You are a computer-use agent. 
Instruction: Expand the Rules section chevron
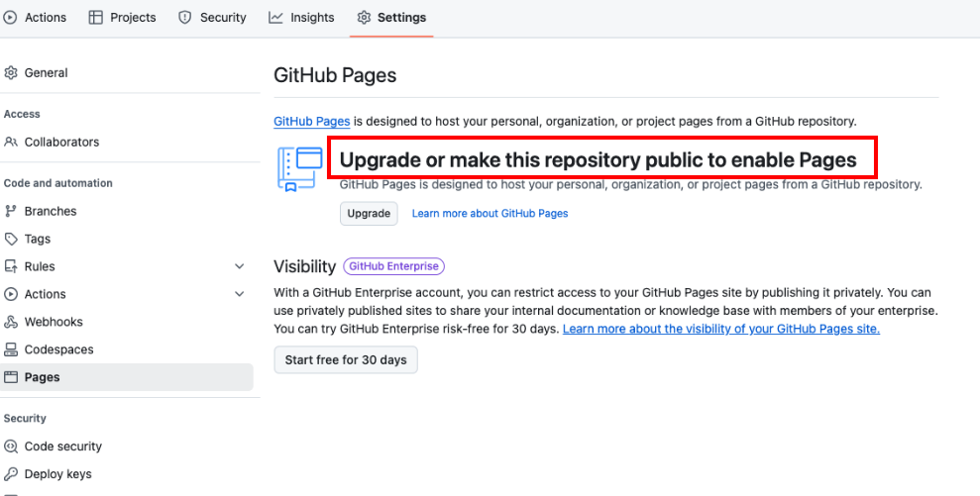[x=239, y=266]
